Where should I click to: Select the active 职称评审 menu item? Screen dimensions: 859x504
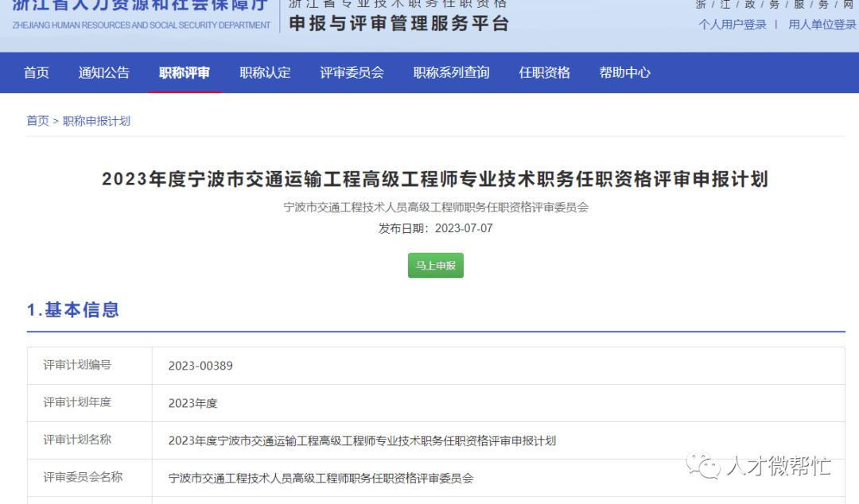pyautogui.click(x=184, y=72)
